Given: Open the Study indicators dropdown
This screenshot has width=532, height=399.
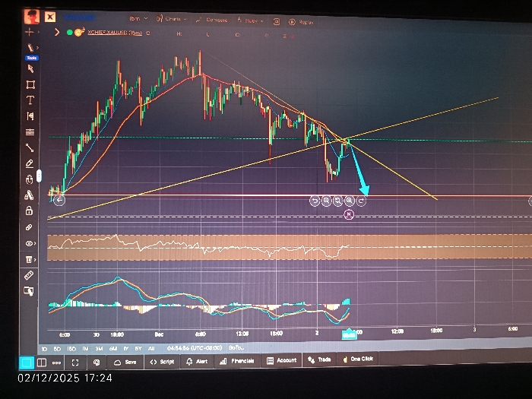Looking at the screenshot, I should click(250, 21).
